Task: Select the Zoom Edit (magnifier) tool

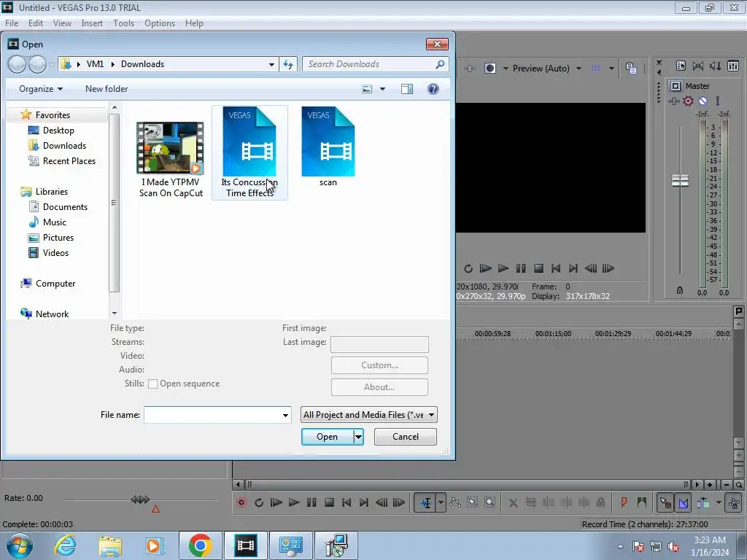Action: coord(489,502)
